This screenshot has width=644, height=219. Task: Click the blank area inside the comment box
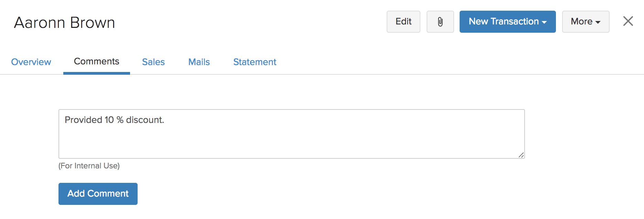(x=310, y=141)
